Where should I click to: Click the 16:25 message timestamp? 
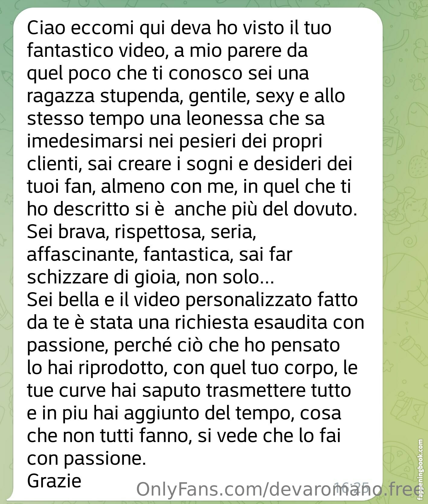(x=351, y=487)
